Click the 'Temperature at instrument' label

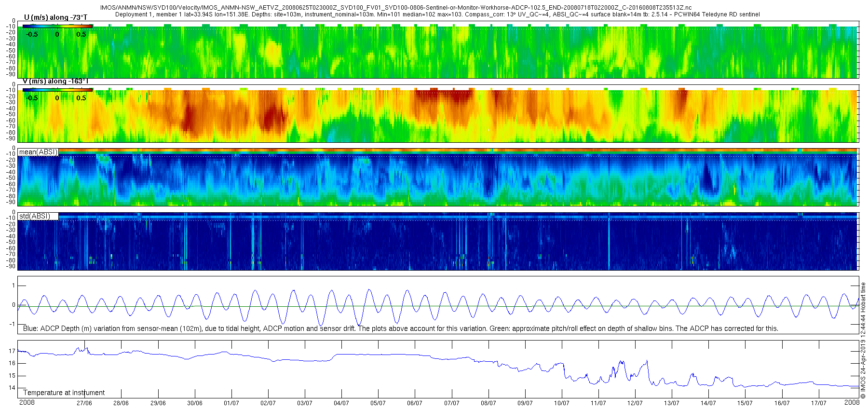point(64,393)
